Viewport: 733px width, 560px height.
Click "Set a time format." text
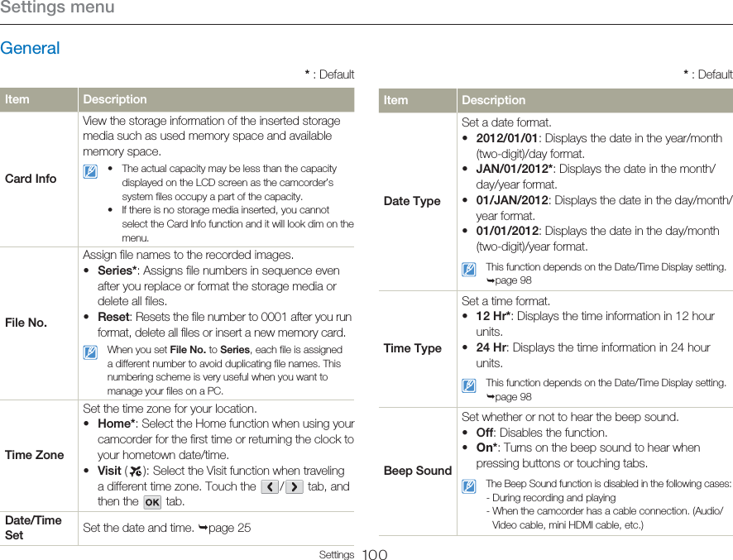[505, 301]
